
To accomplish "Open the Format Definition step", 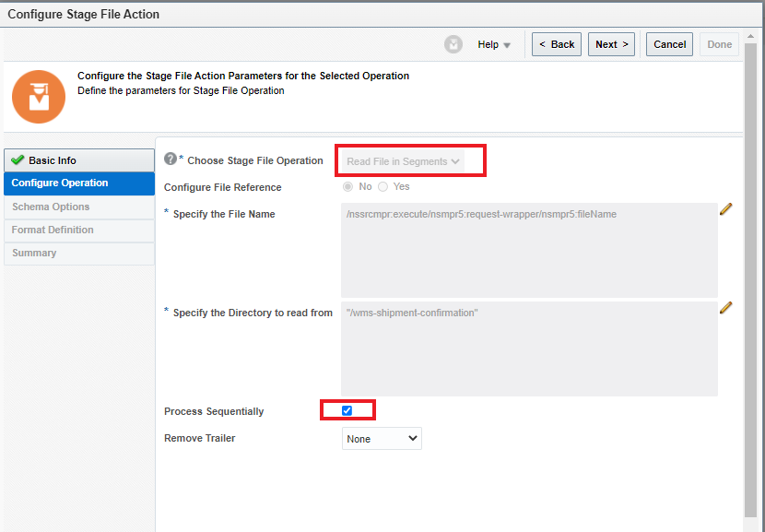I will point(79,230).
